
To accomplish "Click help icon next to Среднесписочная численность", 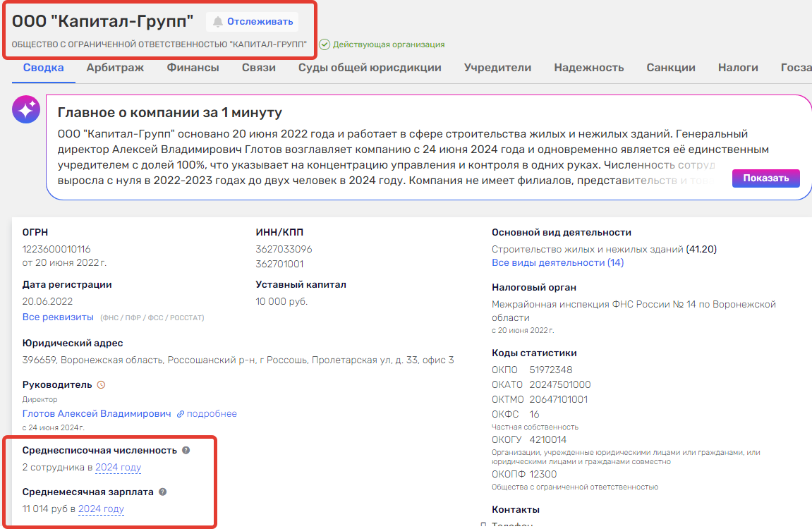I will coord(186,450).
